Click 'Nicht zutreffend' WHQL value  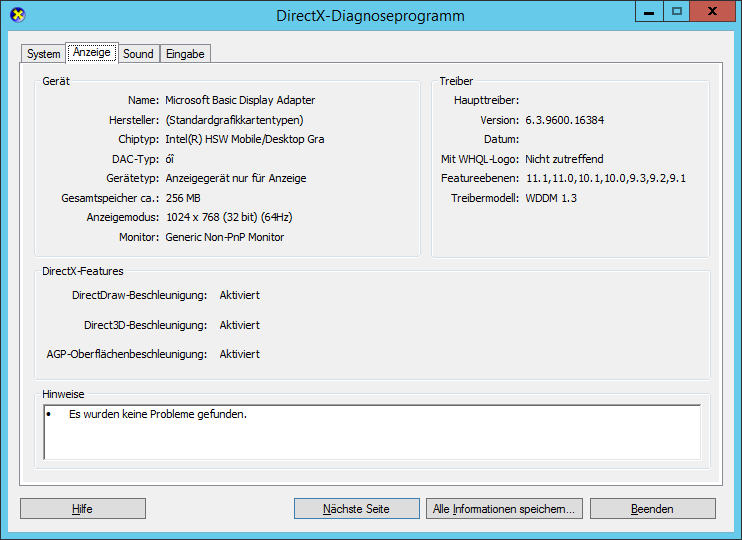[564, 159]
